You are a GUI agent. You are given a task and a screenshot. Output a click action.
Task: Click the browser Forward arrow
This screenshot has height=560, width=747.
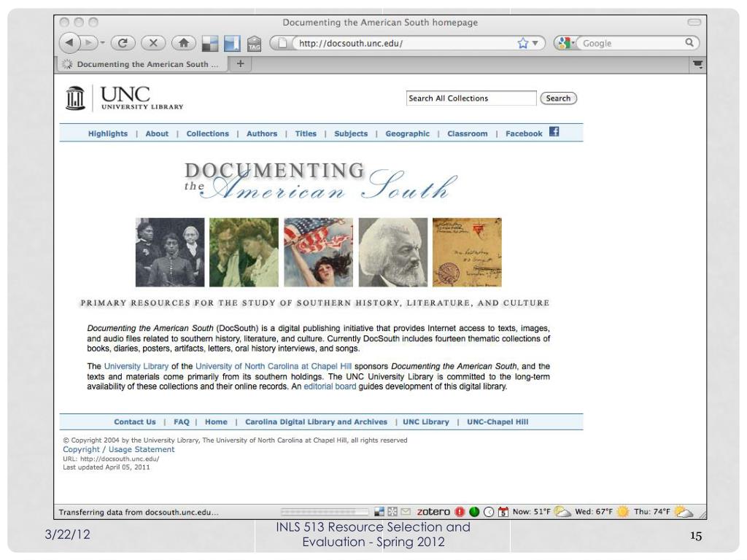tap(88, 43)
